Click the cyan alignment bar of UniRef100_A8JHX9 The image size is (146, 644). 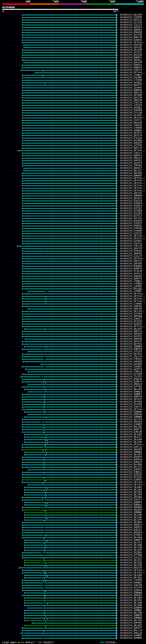(x=70, y=15)
